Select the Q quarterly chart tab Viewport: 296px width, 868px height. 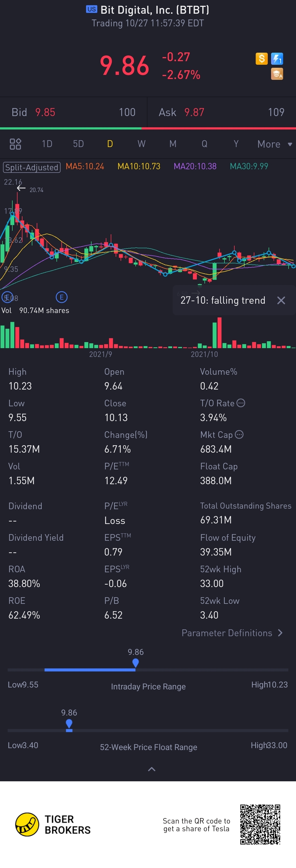204,144
